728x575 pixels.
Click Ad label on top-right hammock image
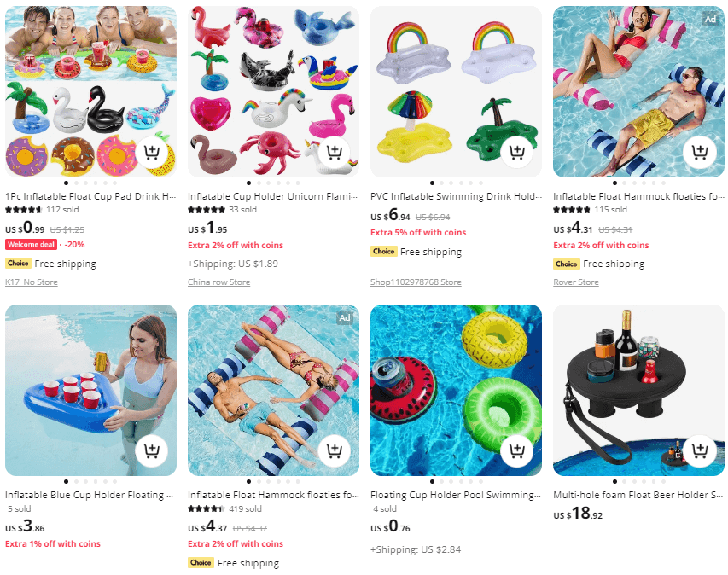[x=710, y=19]
